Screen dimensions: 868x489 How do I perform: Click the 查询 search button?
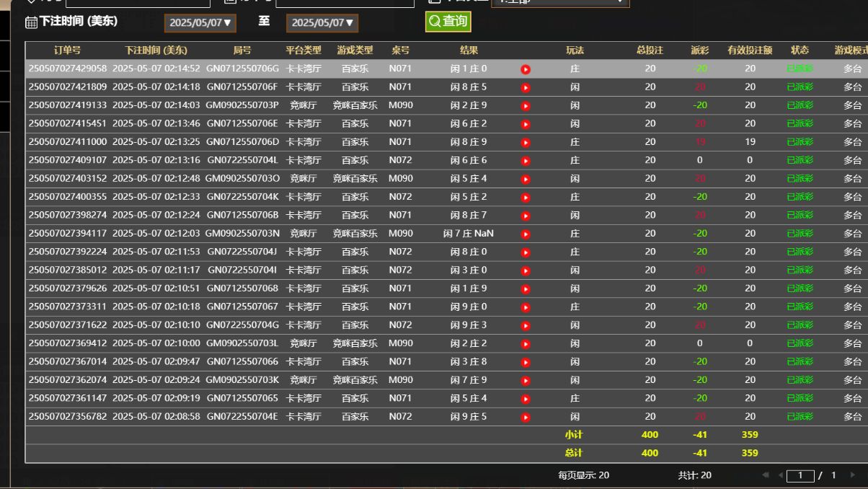pos(448,22)
